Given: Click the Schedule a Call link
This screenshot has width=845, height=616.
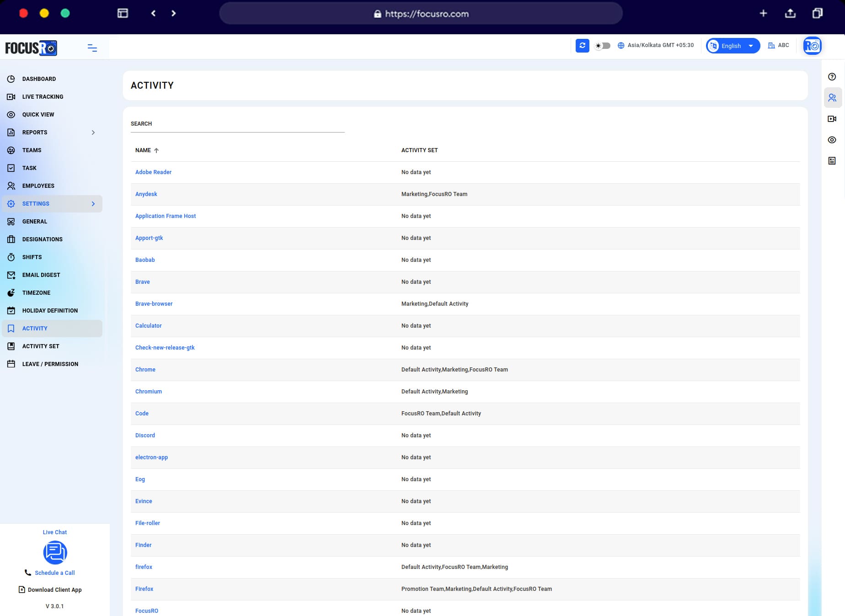Looking at the screenshot, I should pyautogui.click(x=54, y=573).
